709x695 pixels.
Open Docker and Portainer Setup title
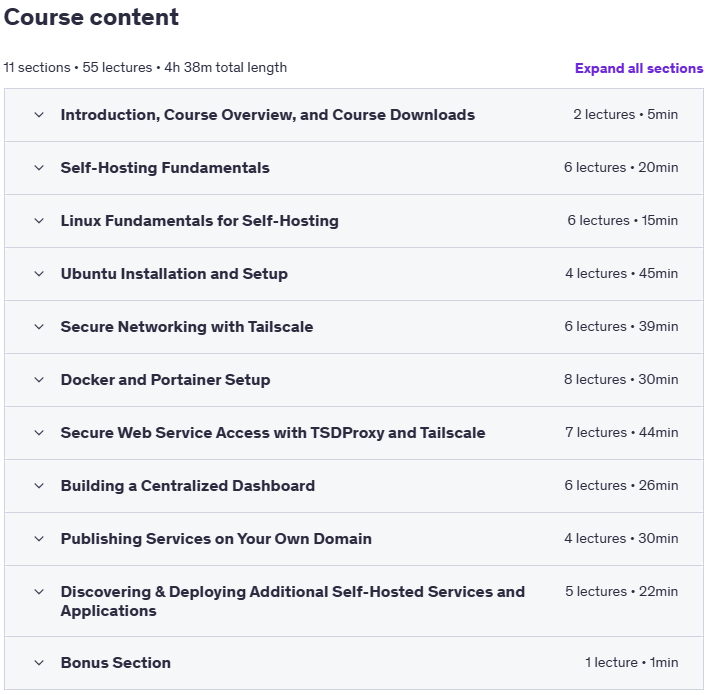tap(165, 379)
